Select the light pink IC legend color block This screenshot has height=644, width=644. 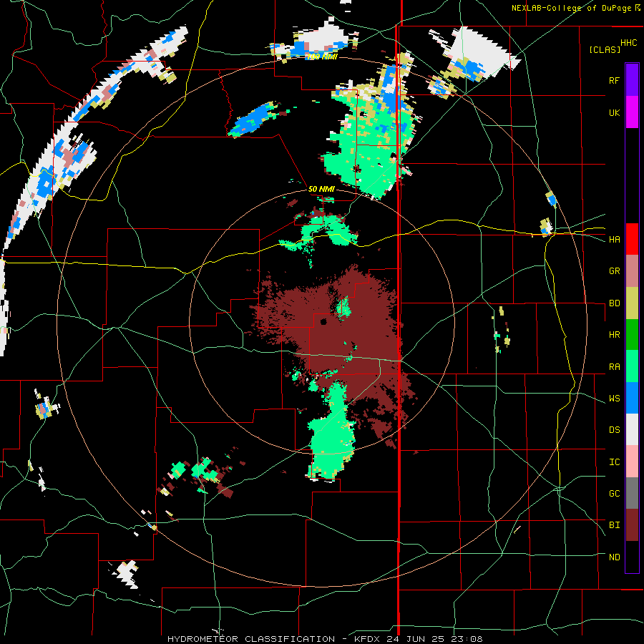[632, 462]
